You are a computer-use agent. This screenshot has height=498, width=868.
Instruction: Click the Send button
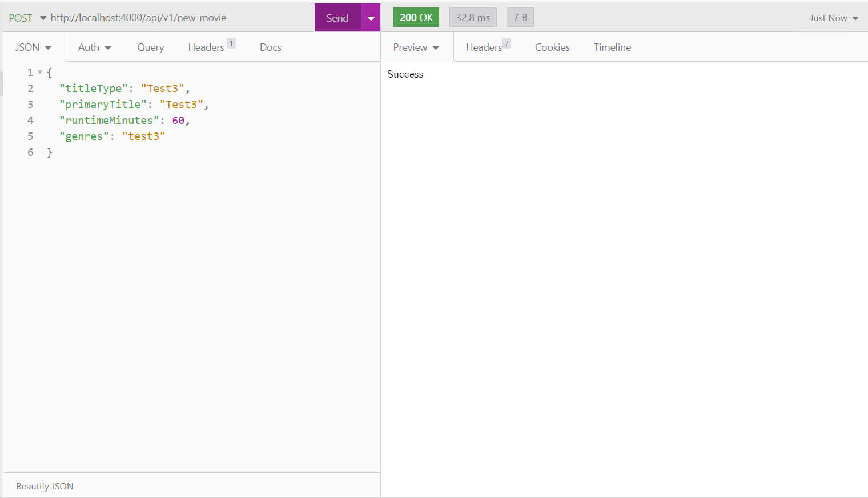tap(337, 17)
